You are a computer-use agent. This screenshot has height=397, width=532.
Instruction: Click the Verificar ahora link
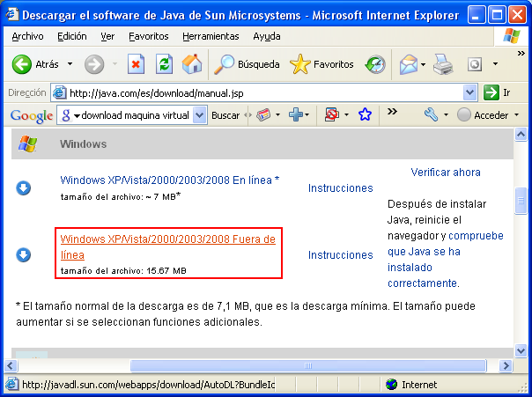(446, 173)
